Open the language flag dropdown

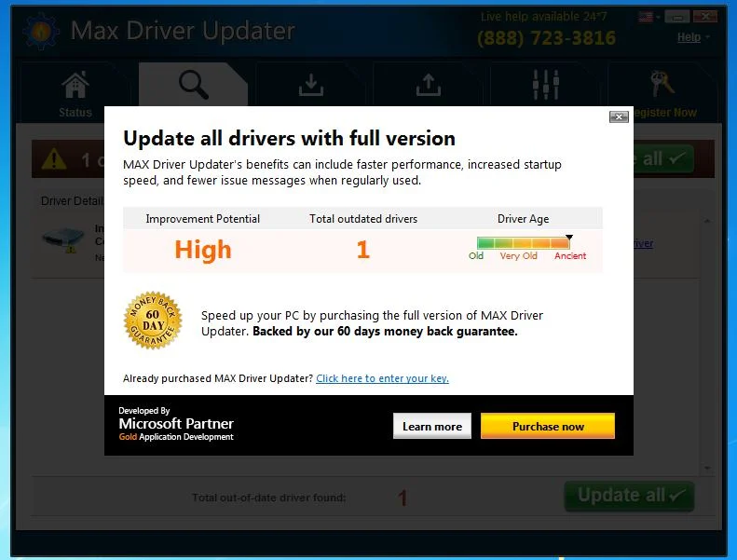649,18
